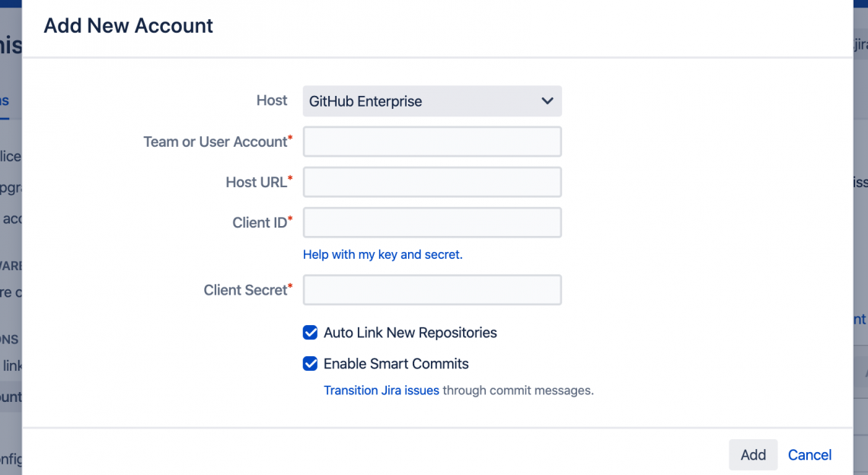Toggle via 'Auto Link New Repositories' label text
This screenshot has width=868, height=475.
pyautogui.click(x=410, y=333)
